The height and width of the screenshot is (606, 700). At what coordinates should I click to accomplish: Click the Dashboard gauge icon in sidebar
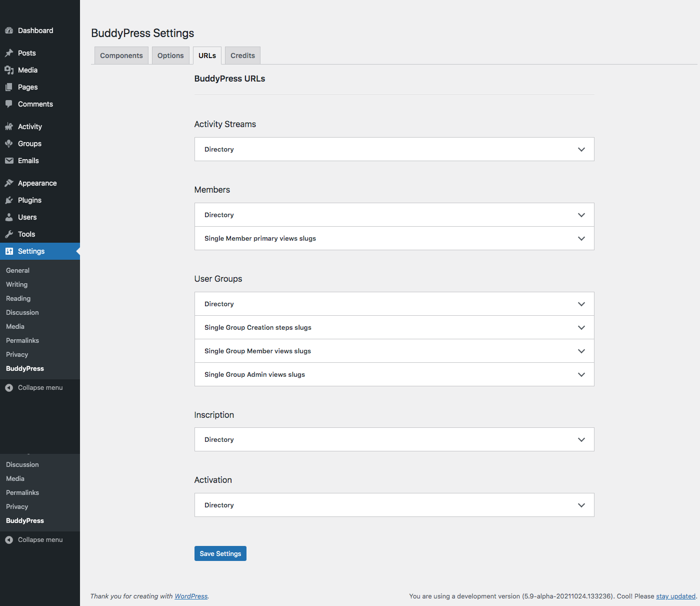point(9,31)
